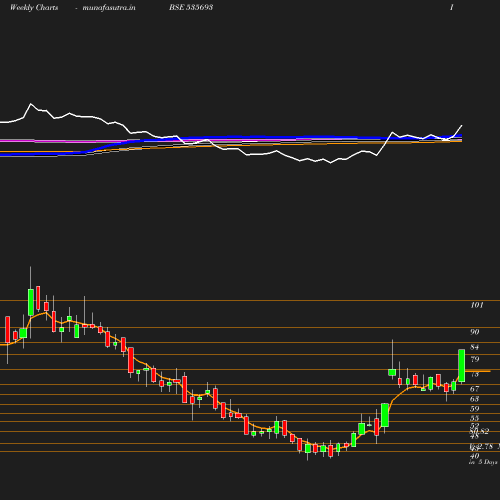Click the "in 5 Days" caption
This screenshot has height=500, width=500.
[483, 462]
